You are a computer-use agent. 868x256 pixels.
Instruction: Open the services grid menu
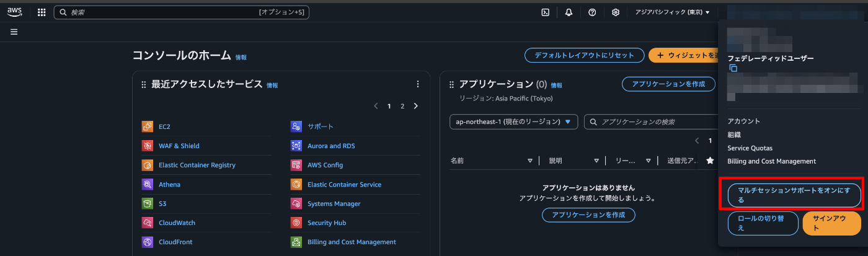point(42,12)
